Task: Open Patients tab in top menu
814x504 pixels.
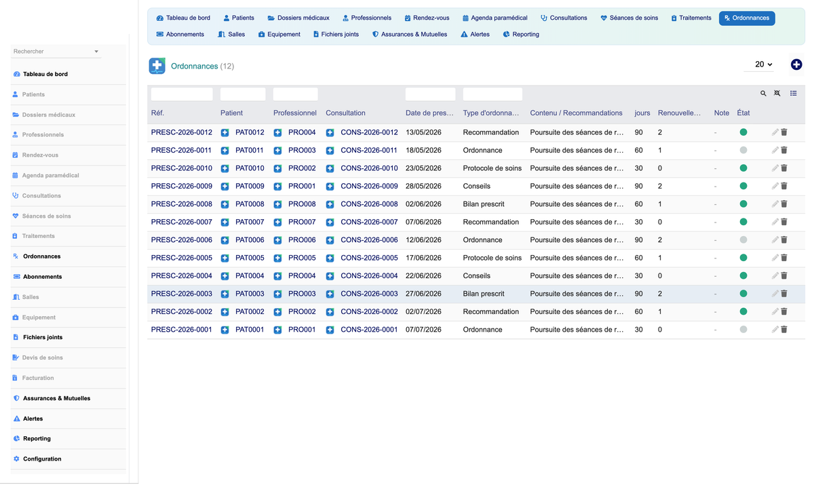Action: point(239,18)
